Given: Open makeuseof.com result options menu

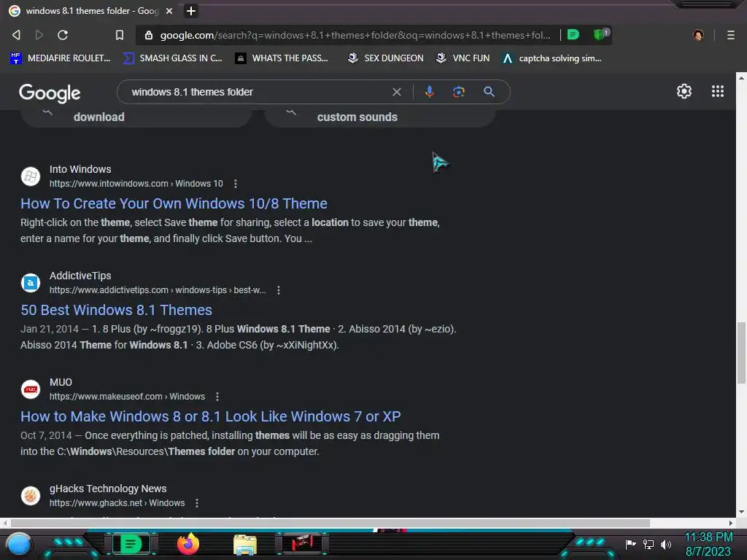Looking at the screenshot, I should 217,397.
